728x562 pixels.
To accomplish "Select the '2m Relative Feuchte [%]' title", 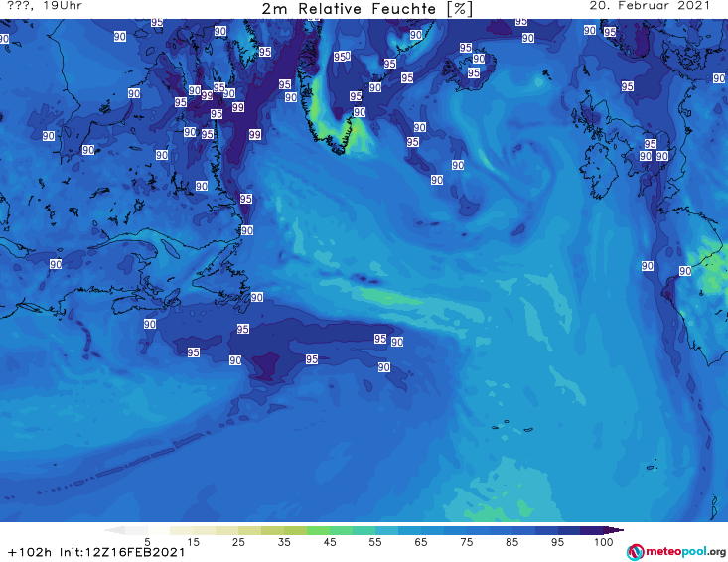I will pyautogui.click(x=367, y=9).
